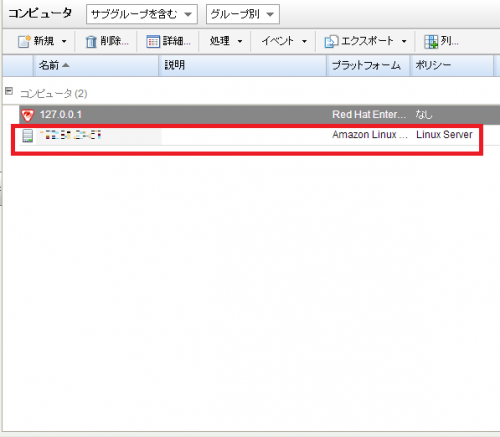Open details via the 詳細 table icon
The image size is (500, 437).
pyautogui.click(x=153, y=42)
